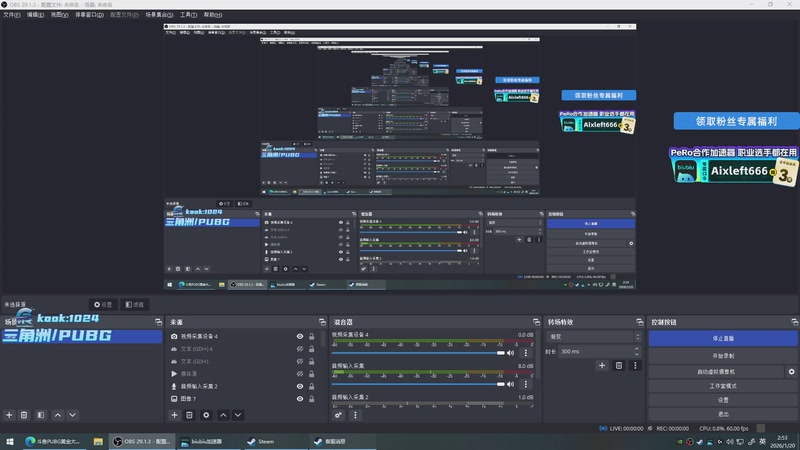The height and width of the screenshot is (450, 800).
Task: Add transition with plus icon
Action: pyautogui.click(x=602, y=365)
